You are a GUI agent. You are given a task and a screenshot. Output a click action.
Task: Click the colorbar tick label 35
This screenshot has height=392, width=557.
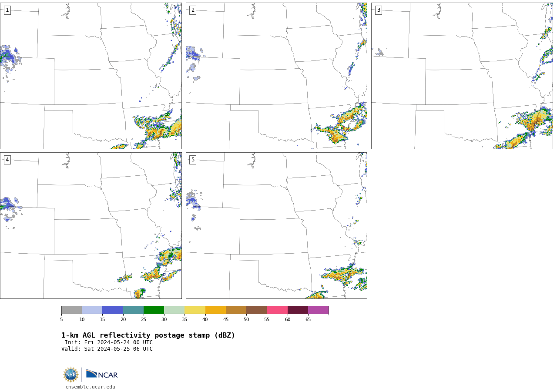185,320
